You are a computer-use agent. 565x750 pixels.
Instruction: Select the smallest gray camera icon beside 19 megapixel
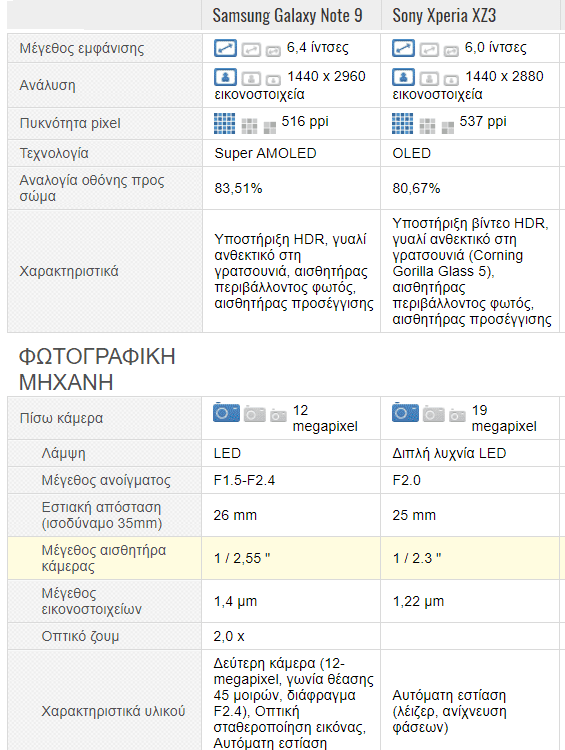coord(457,415)
